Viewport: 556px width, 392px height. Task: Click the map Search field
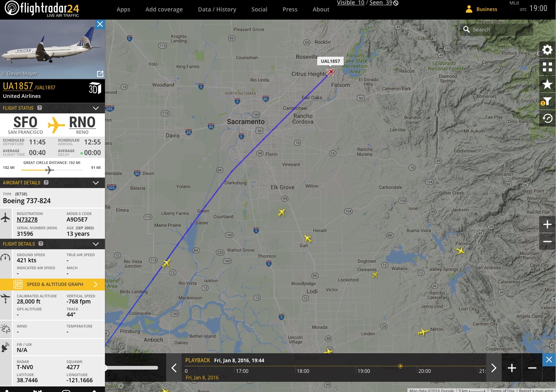[x=497, y=29]
